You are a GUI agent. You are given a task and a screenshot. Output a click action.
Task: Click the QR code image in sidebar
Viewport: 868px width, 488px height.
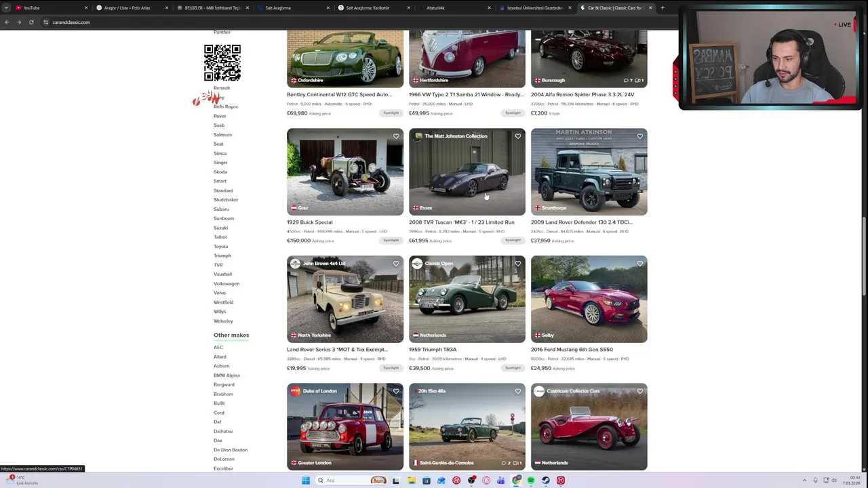(x=222, y=63)
